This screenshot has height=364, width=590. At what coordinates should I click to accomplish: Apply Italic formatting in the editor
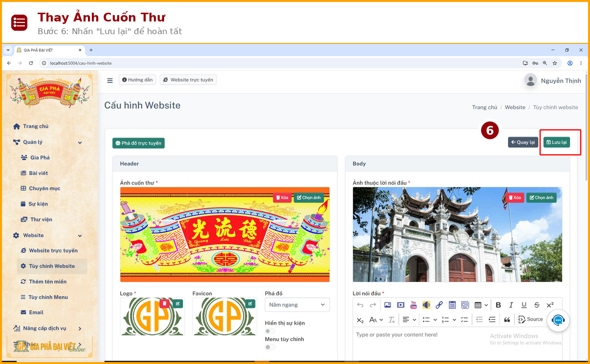pyautogui.click(x=511, y=305)
